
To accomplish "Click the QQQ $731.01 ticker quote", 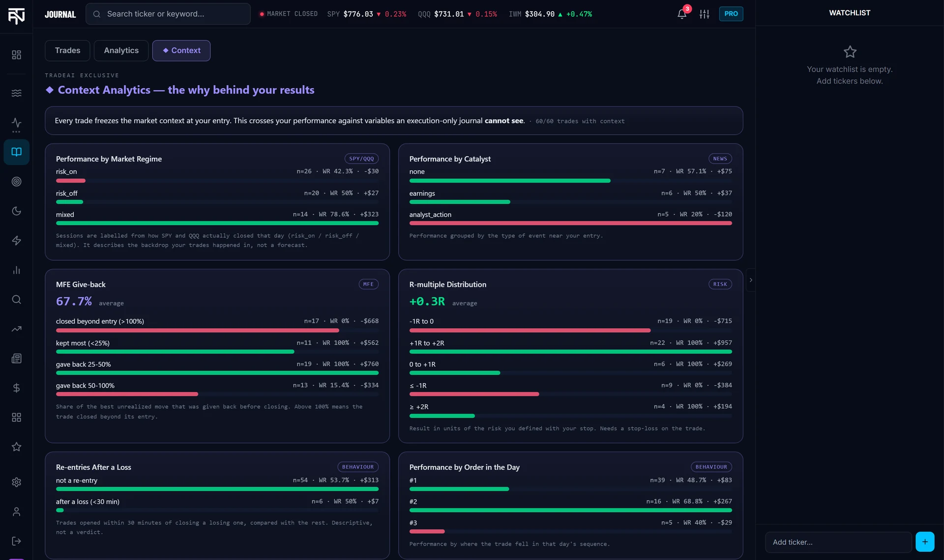I will pyautogui.click(x=457, y=14).
